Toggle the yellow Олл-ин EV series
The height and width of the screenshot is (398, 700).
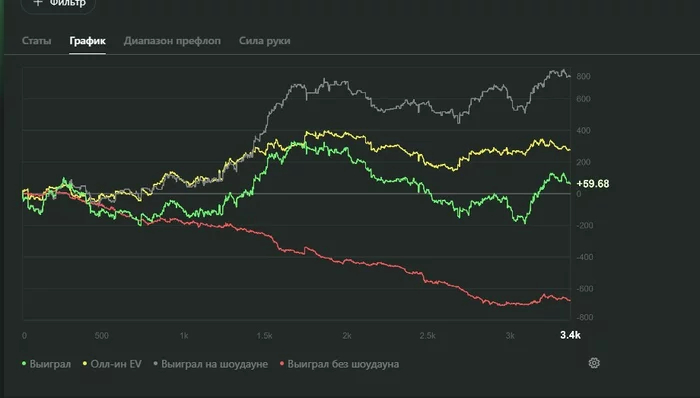pyautogui.click(x=112, y=364)
